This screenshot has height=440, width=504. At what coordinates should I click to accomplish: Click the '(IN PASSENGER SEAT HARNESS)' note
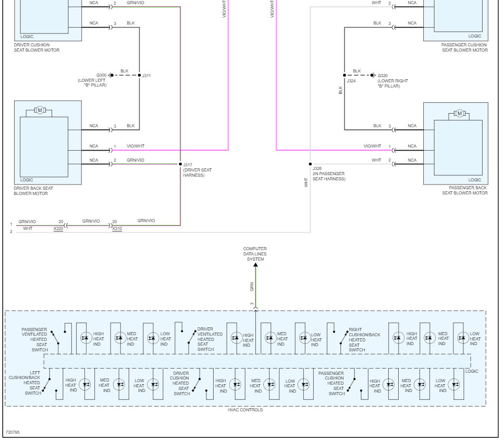click(x=329, y=176)
